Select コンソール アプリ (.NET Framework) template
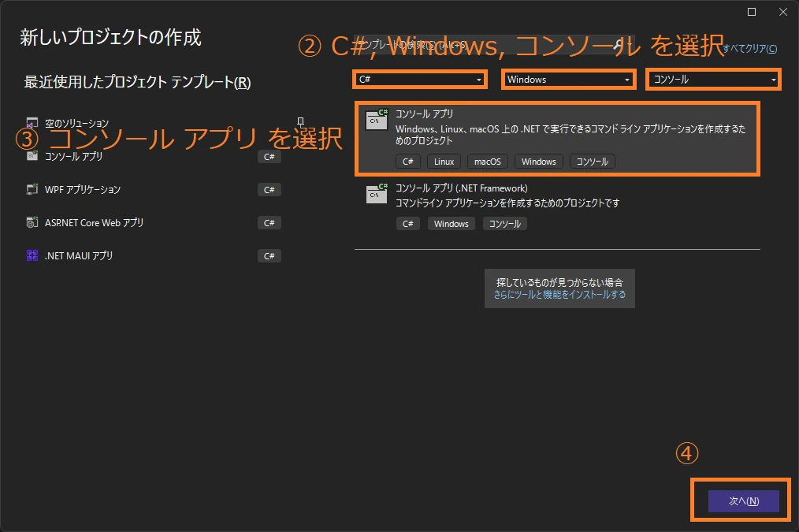 tap(557, 206)
